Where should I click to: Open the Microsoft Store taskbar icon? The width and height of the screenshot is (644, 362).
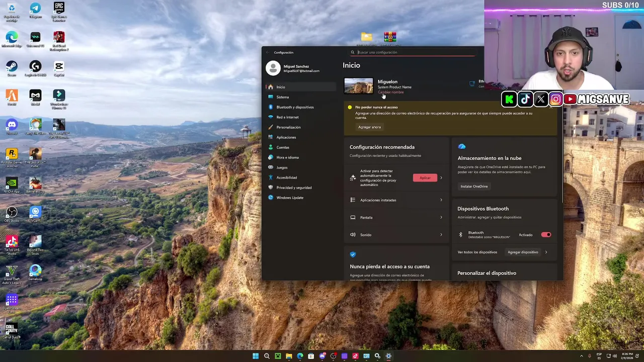click(x=311, y=356)
